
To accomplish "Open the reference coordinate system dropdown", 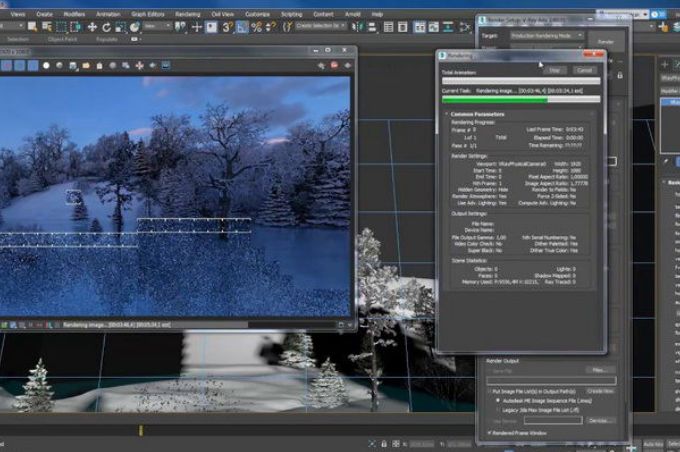I will click(x=157, y=26).
